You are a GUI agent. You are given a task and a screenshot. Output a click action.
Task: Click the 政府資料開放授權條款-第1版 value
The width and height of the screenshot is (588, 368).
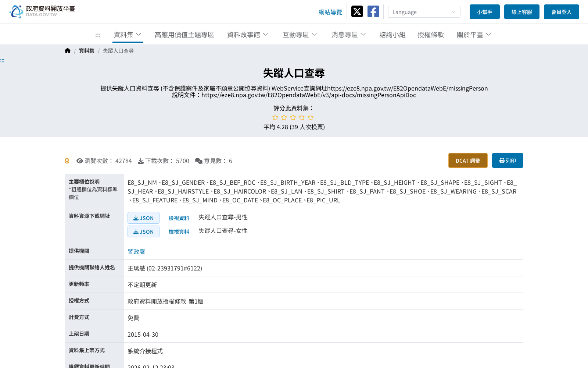pyautogui.click(x=165, y=301)
